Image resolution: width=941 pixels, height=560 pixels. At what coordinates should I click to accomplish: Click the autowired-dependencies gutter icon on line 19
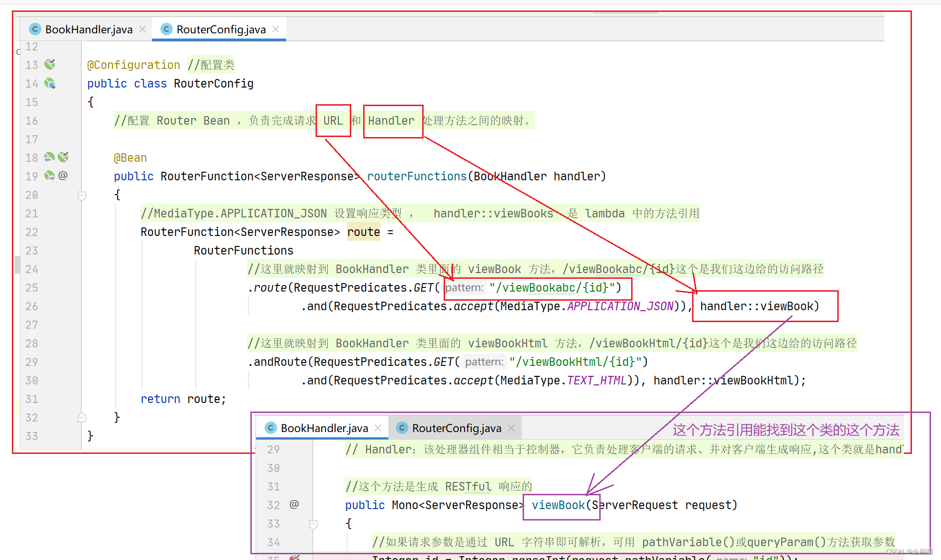[50, 176]
